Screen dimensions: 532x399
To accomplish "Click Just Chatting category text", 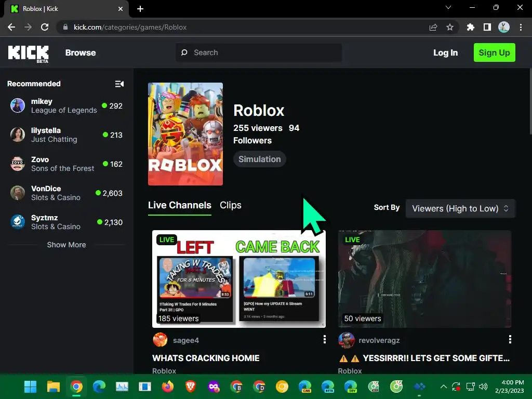I will [54, 139].
